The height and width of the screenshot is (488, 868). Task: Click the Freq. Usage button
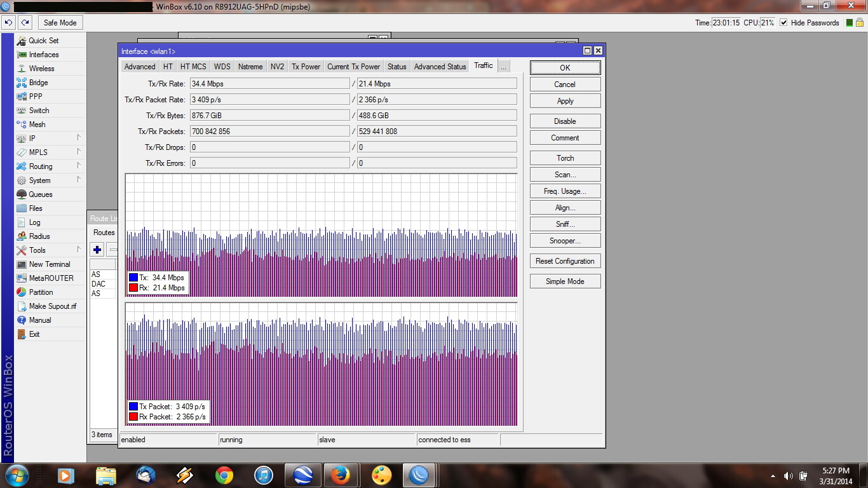tap(565, 191)
